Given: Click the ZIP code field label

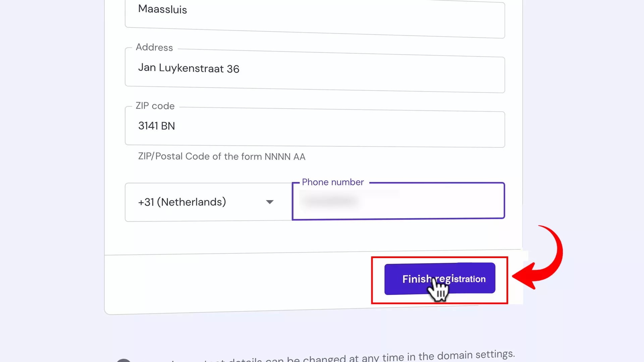Looking at the screenshot, I should (155, 106).
